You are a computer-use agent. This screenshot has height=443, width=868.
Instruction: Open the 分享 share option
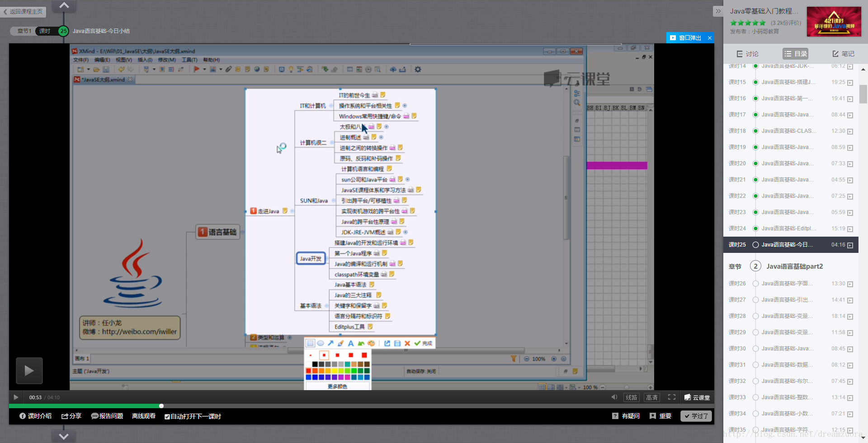point(71,416)
